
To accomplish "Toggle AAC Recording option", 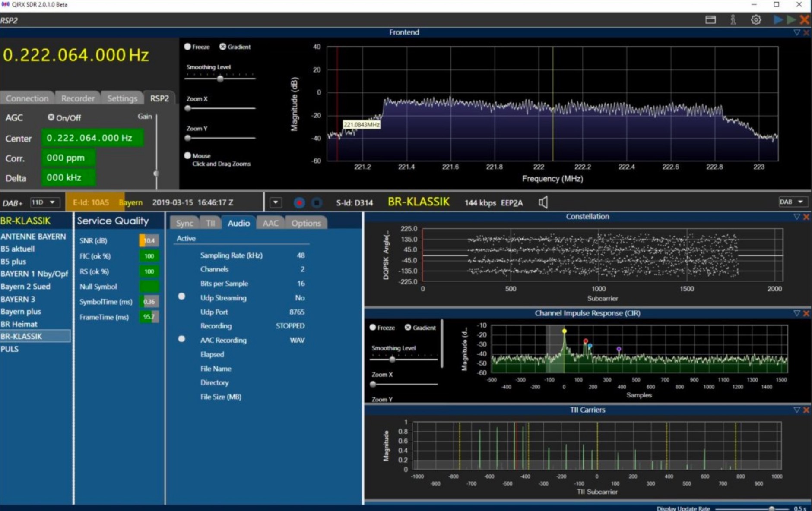I will pos(182,339).
